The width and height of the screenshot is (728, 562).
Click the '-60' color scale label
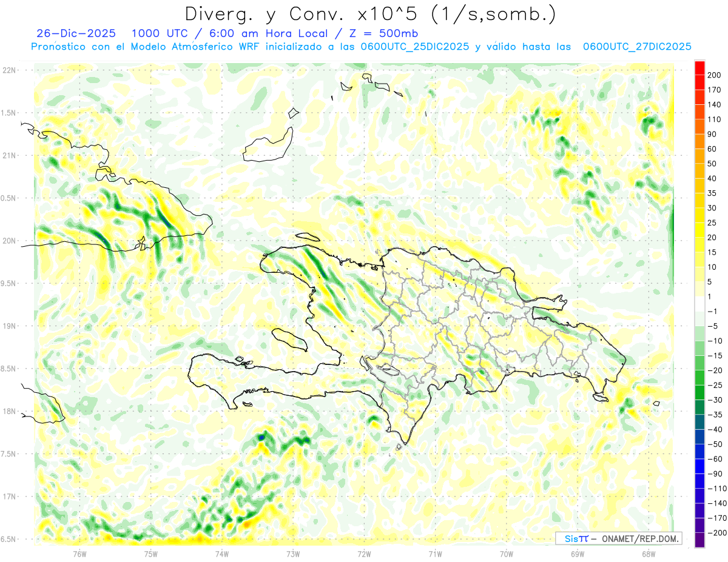[715, 459]
